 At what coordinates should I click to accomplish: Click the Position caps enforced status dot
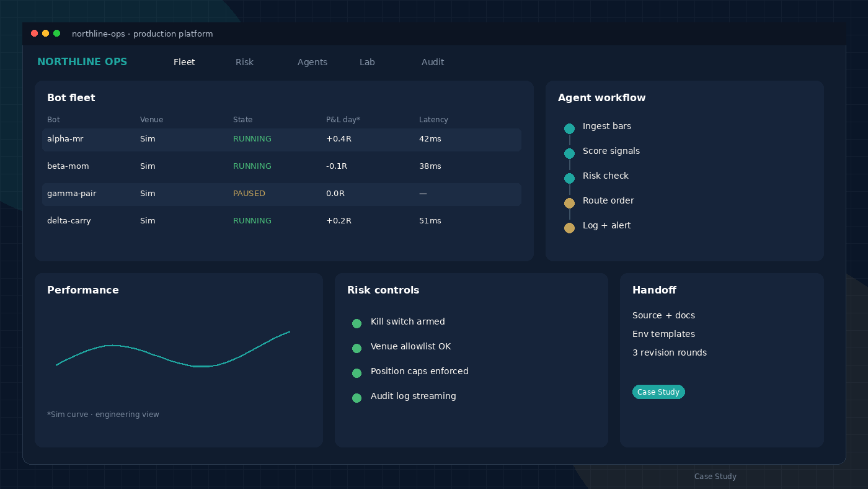pyautogui.click(x=356, y=373)
